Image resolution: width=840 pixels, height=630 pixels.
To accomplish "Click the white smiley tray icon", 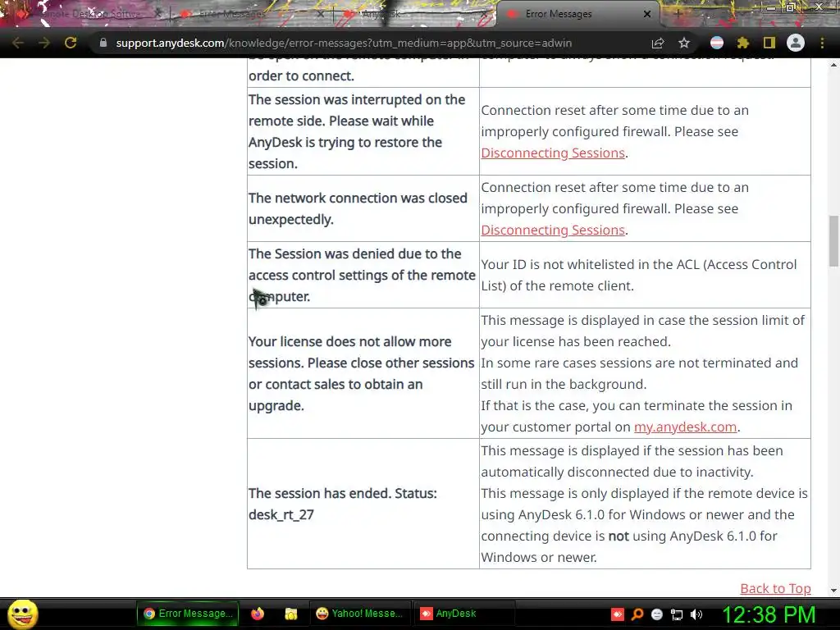I will coord(657,614).
